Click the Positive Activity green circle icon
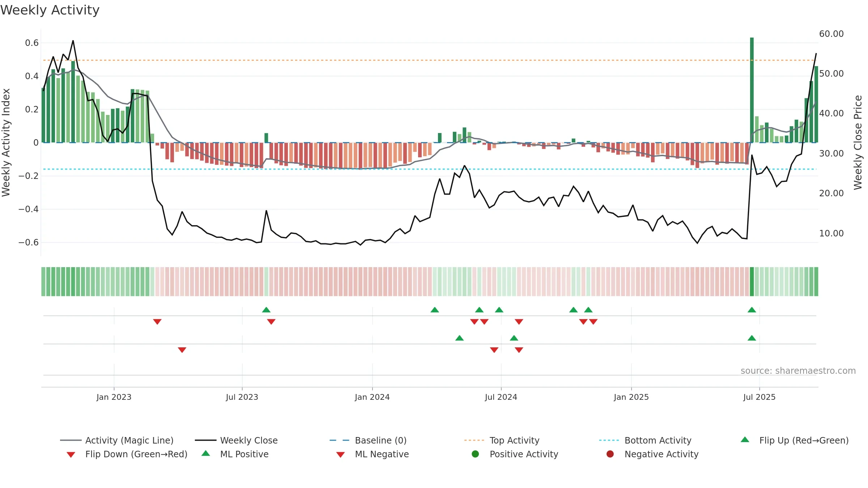Image resolution: width=868 pixels, height=488 pixels. [475, 454]
